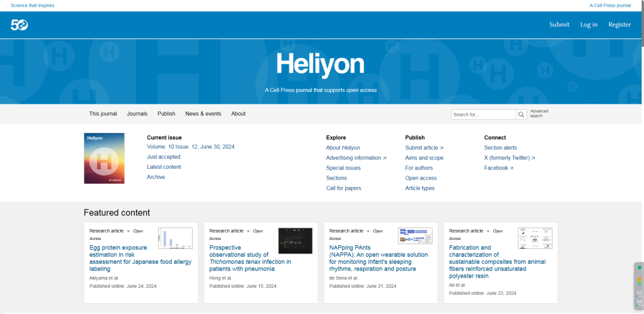Click Published online: June 15, 2024 text
The width and height of the screenshot is (644, 314).
click(x=243, y=286)
